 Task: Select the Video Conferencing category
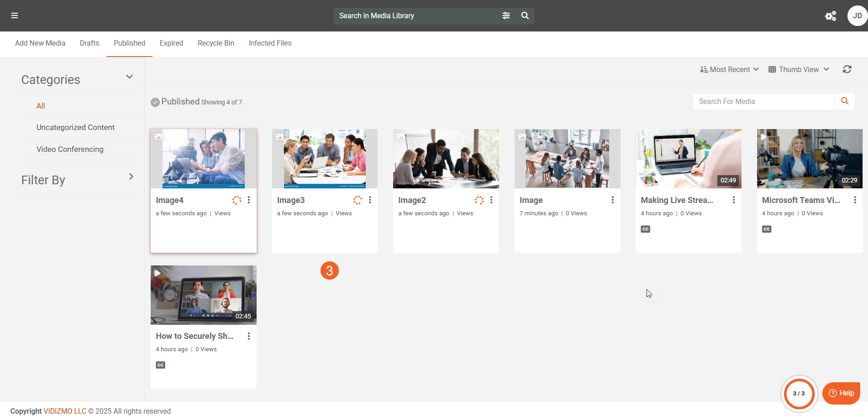tap(70, 149)
